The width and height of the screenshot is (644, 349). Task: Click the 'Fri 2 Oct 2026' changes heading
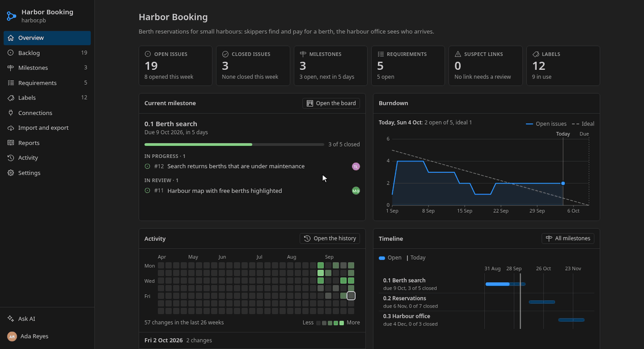[x=164, y=340]
